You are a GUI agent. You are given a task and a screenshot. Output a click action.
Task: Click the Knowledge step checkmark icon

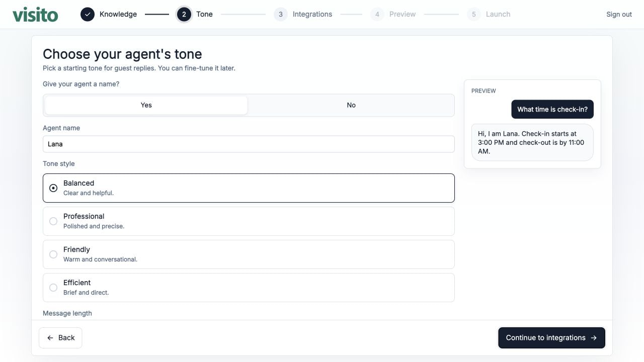pyautogui.click(x=88, y=14)
